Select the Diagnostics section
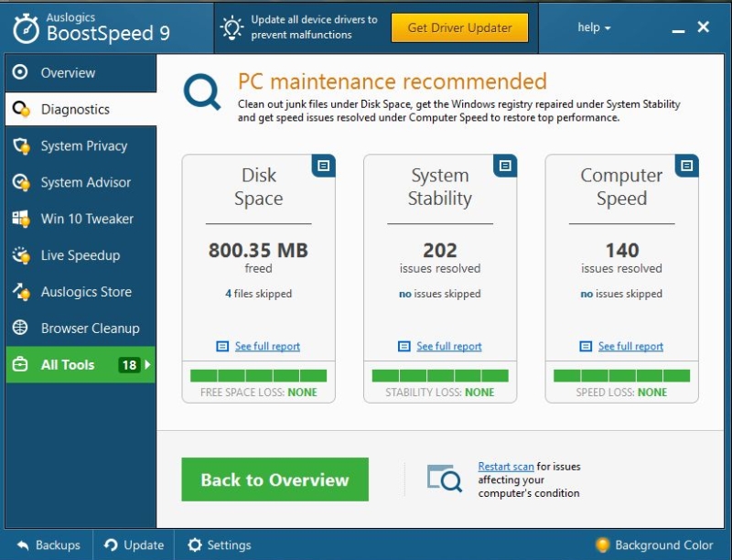 [81, 109]
